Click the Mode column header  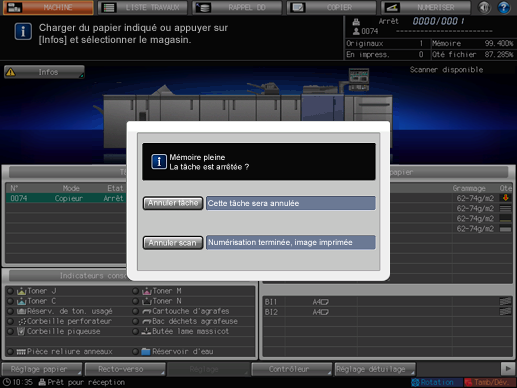(71, 188)
